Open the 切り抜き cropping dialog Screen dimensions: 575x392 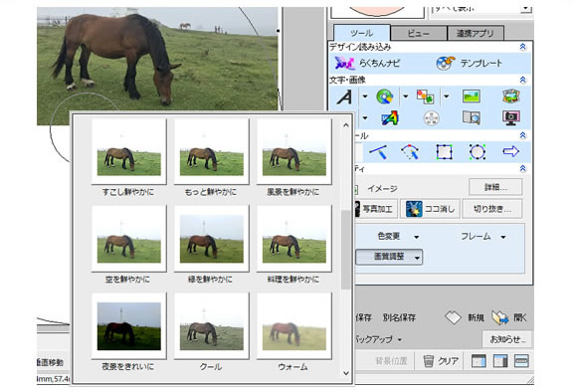(492, 209)
